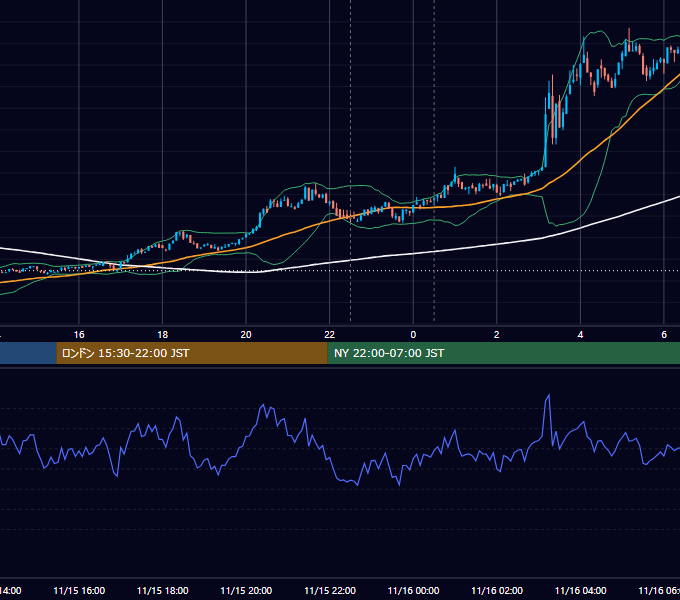Click hour label 2 on upper axis
Image resolution: width=680 pixels, height=600 pixels.
coord(497,335)
